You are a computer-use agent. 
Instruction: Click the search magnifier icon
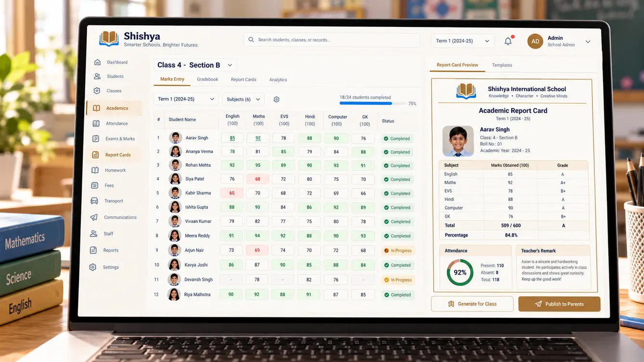(x=251, y=39)
